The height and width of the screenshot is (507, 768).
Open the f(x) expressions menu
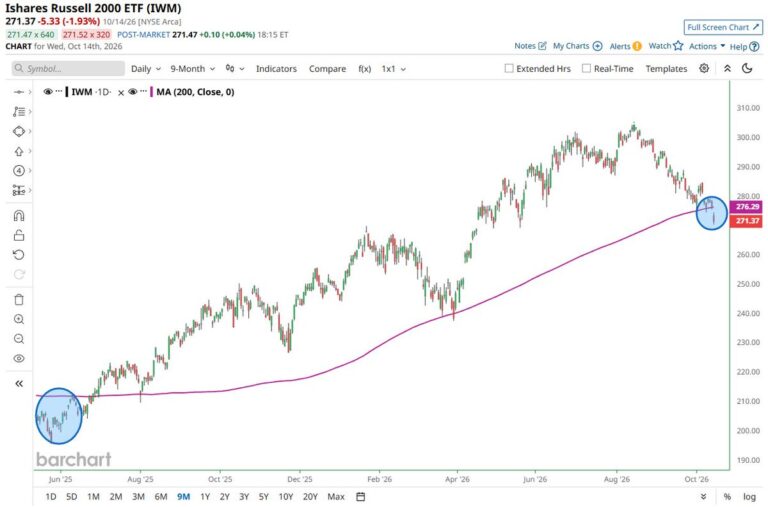click(x=364, y=69)
